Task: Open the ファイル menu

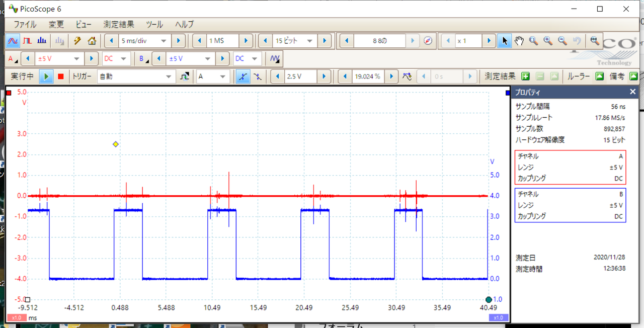Action: [x=25, y=24]
